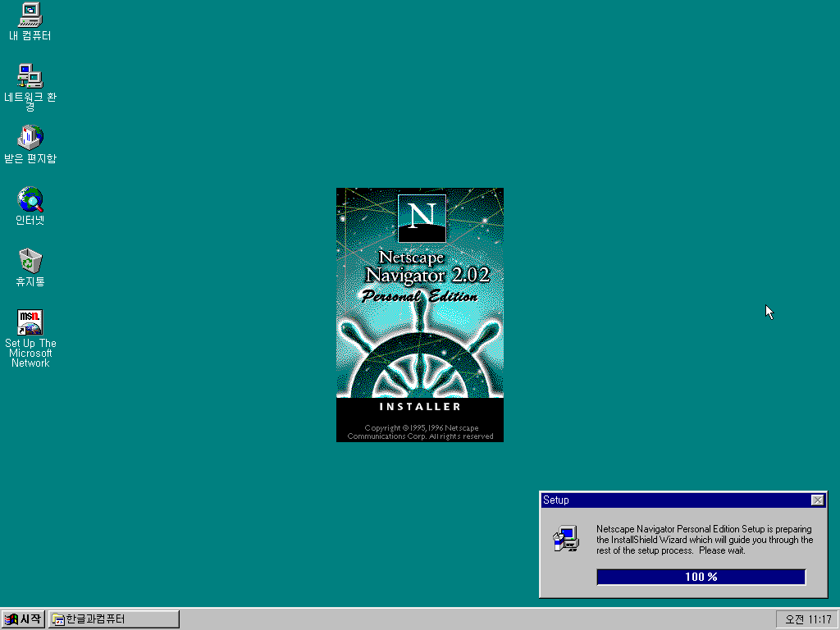
Task: Click the 'Personal Edition' splash text
Action: point(419,296)
